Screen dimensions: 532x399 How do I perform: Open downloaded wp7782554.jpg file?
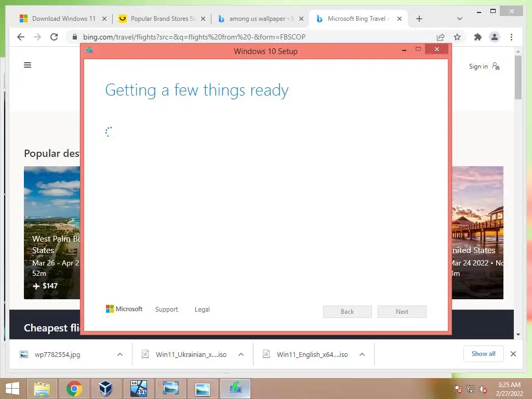[x=57, y=354]
